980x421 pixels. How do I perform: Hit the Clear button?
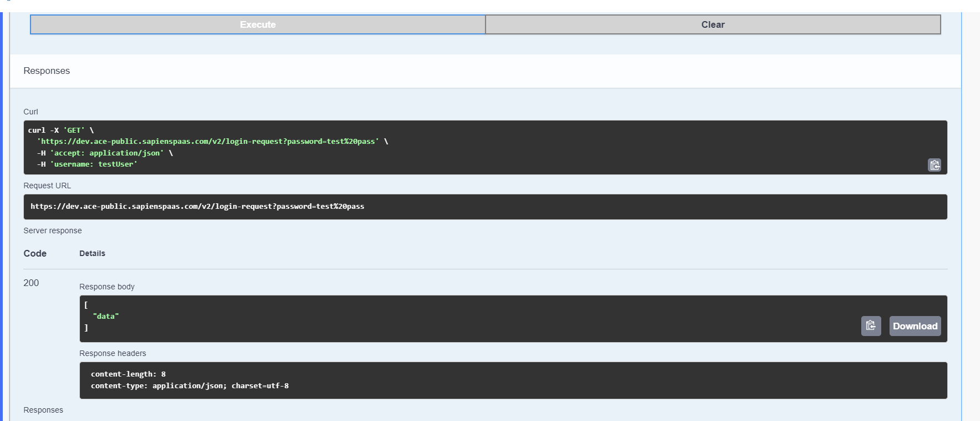coord(713,24)
